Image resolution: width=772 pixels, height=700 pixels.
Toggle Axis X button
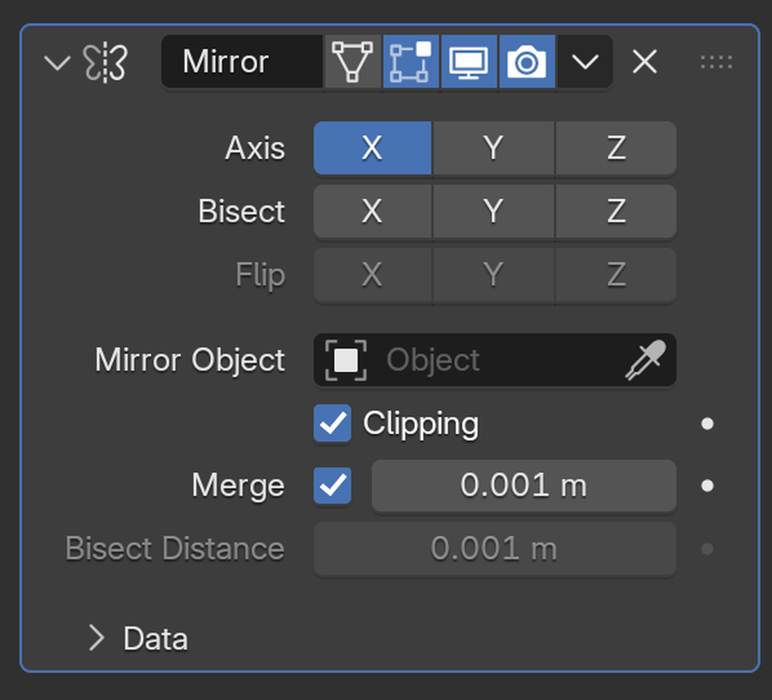point(372,148)
